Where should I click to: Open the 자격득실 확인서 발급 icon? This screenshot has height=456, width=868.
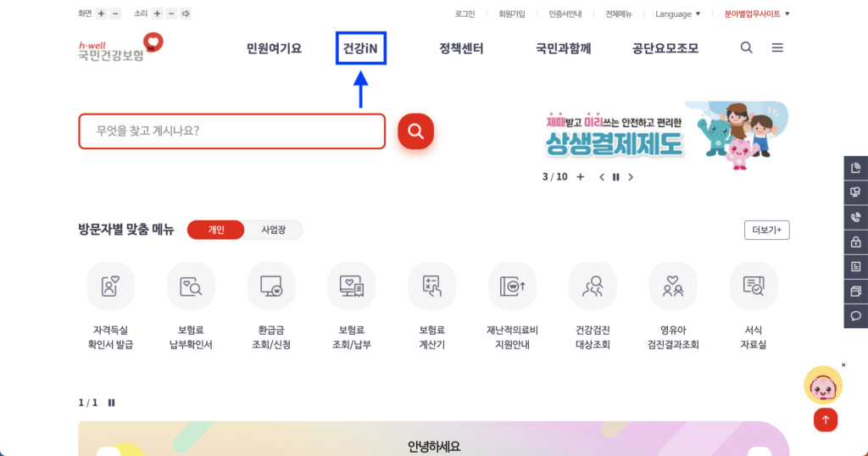pos(110,286)
